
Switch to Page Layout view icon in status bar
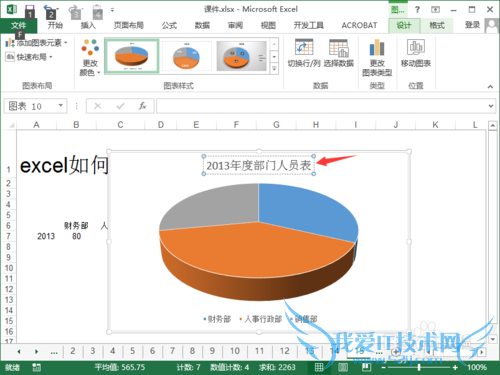pos(342,367)
